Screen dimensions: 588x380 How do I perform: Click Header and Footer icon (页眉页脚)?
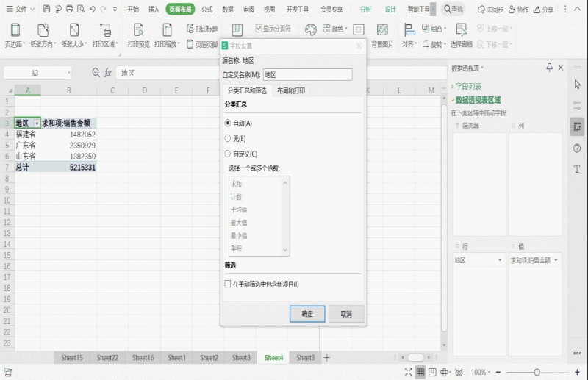pyautogui.click(x=202, y=44)
